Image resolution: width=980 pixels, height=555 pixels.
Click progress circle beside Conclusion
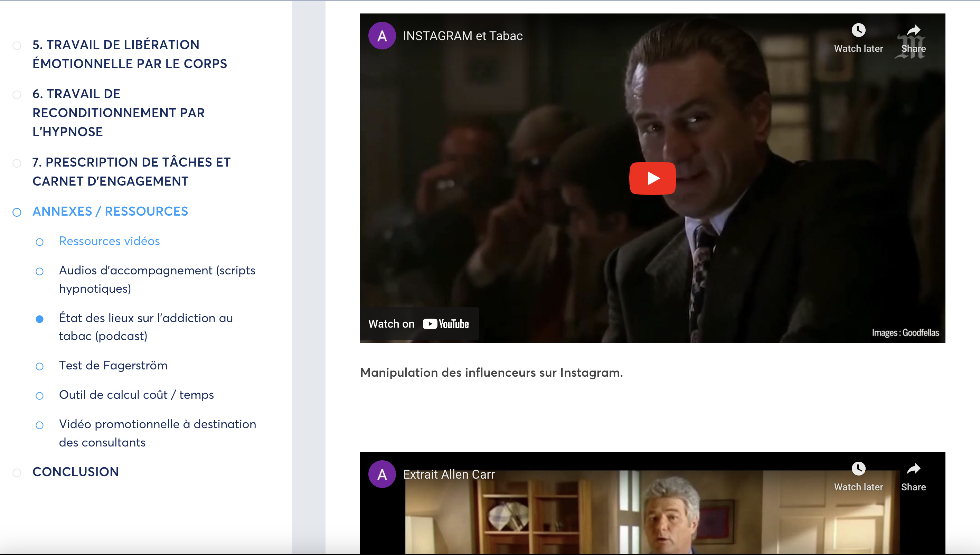point(17,473)
